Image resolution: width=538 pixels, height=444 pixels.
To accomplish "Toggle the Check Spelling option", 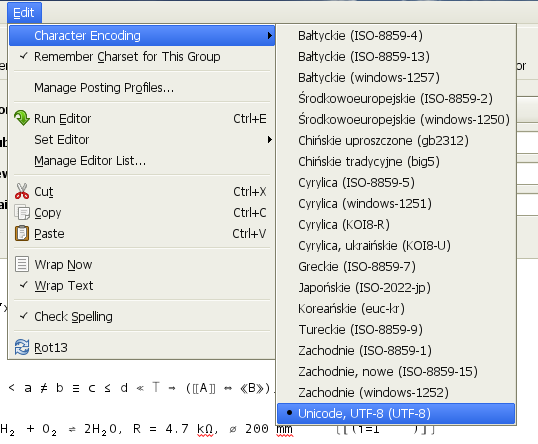I will pyautogui.click(x=141, y=316).
